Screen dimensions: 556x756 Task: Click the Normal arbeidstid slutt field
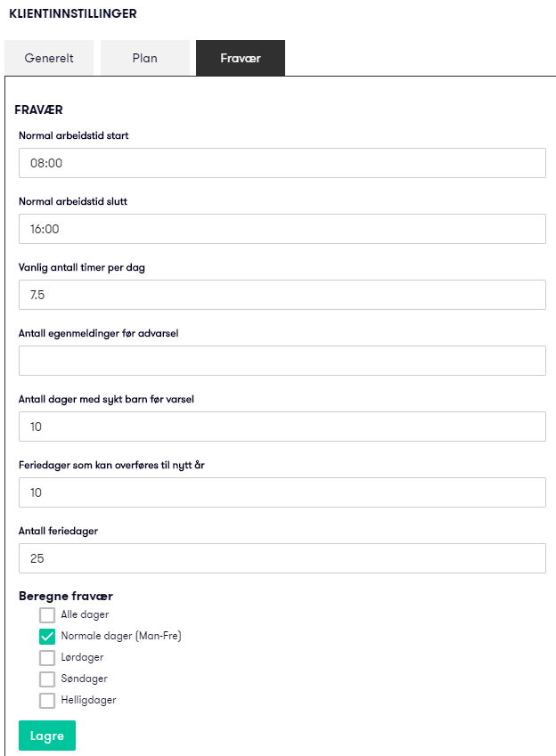(x=282, y=229)
